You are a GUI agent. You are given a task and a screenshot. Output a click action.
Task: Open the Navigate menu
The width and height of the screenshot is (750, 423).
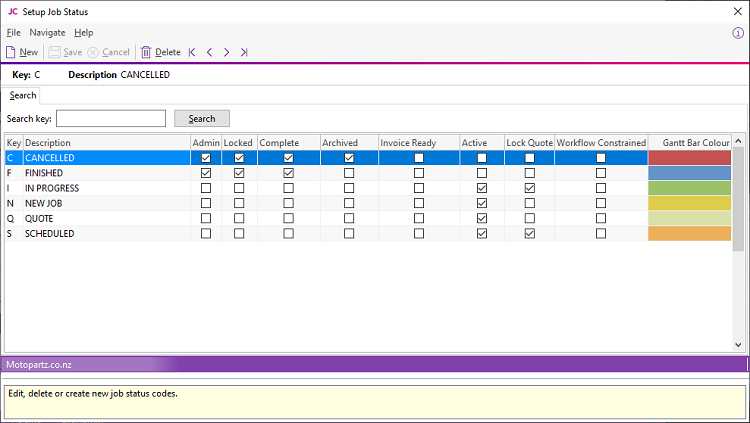tap(47, 33)
